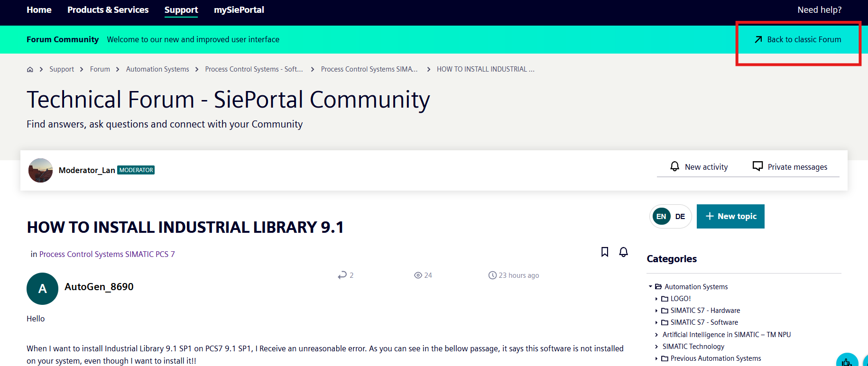This screenshot has height=366, width=868.
Task: Open Process Control Systems SIMATIC PCS 7 link
Action: click(x=107, y=254)
